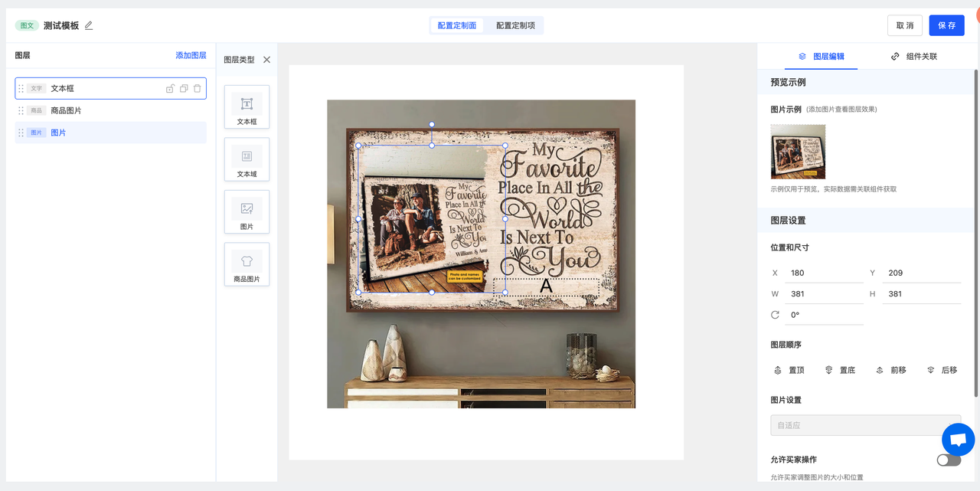Grab the drag handle of 图片 layer
The width and height of the screenshot is (980, 491).
click(x=21, y=133)
